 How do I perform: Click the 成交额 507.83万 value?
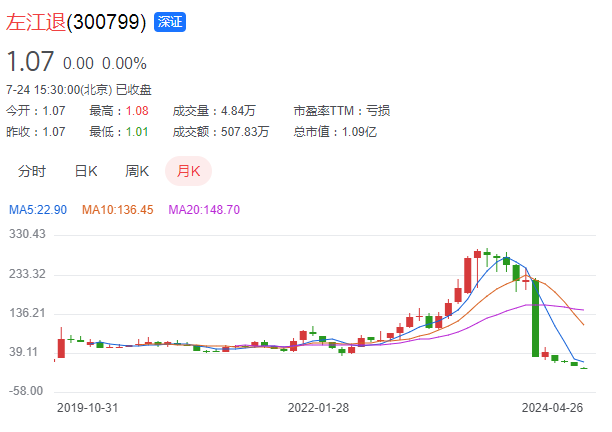coord(245,132)
